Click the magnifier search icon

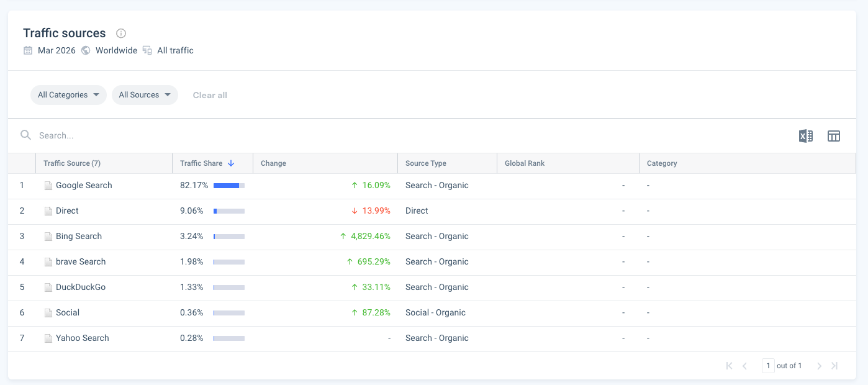(x=25, y=135)
